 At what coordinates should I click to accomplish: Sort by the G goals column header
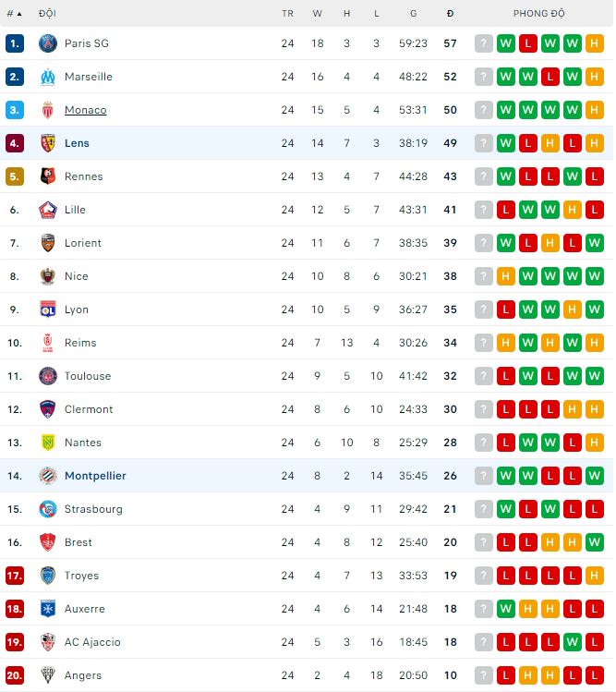coord(413,14)
